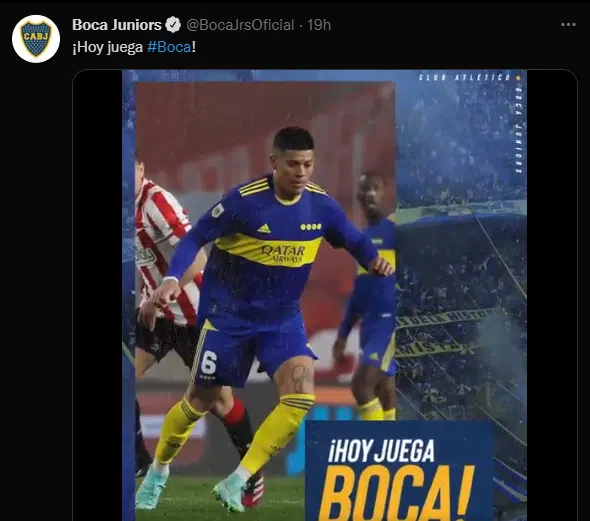Screen dimensions: 590x521
Task: Click the CABJ crest profile avatar
Action: [36, 39]
